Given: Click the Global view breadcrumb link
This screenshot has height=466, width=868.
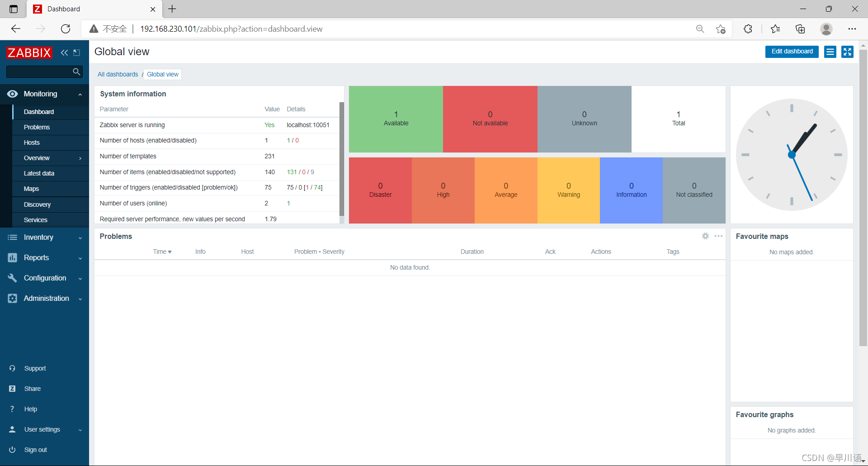Looking at the screenshot, I should 163,74.
